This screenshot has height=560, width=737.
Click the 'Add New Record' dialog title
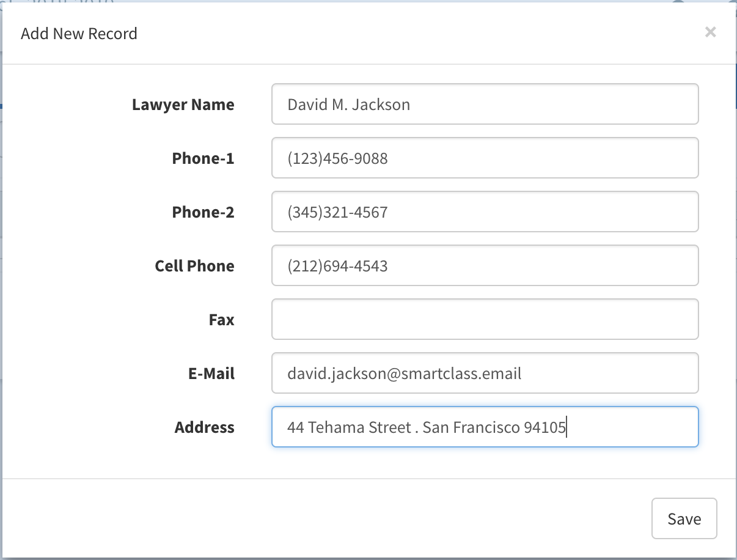pyautogui.click(x=79, y=34)
